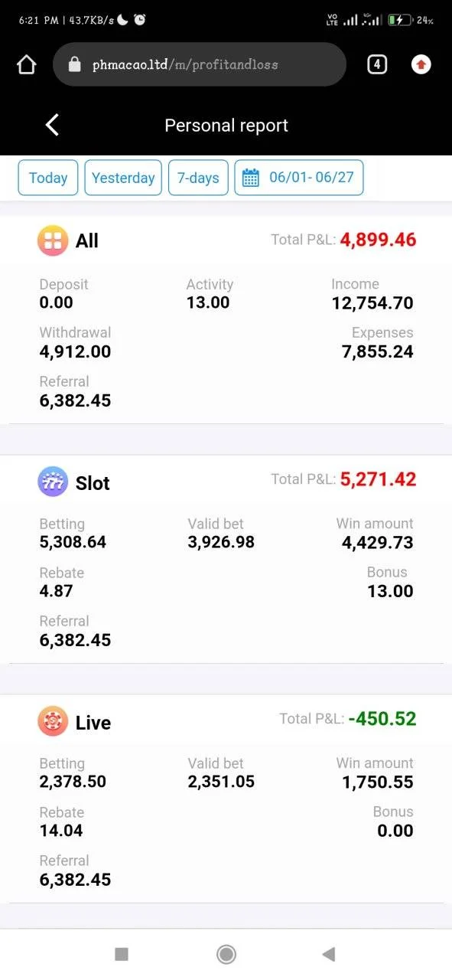
Task: Tap the Live casino chip icon
Action: coord(53,722)
